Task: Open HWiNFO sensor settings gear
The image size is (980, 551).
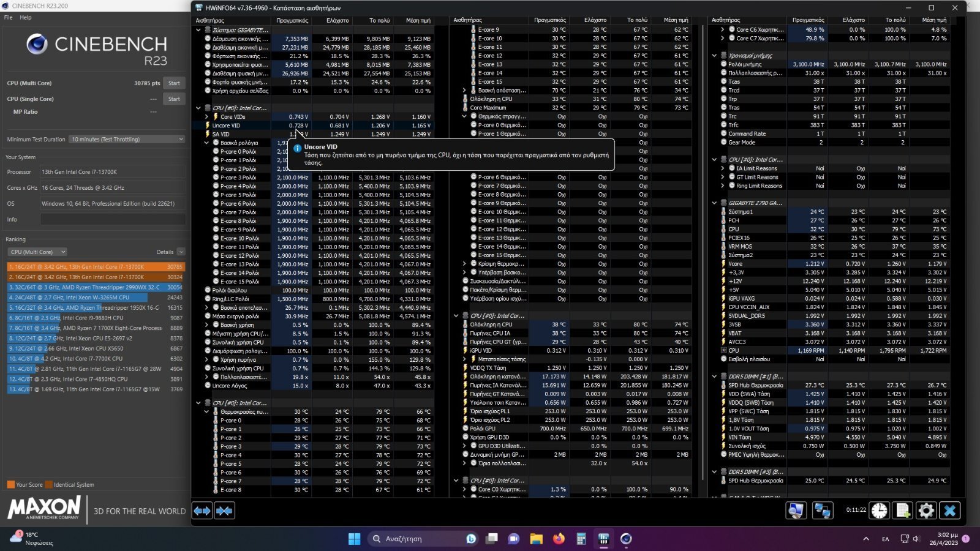Action: tap(926, 511)
